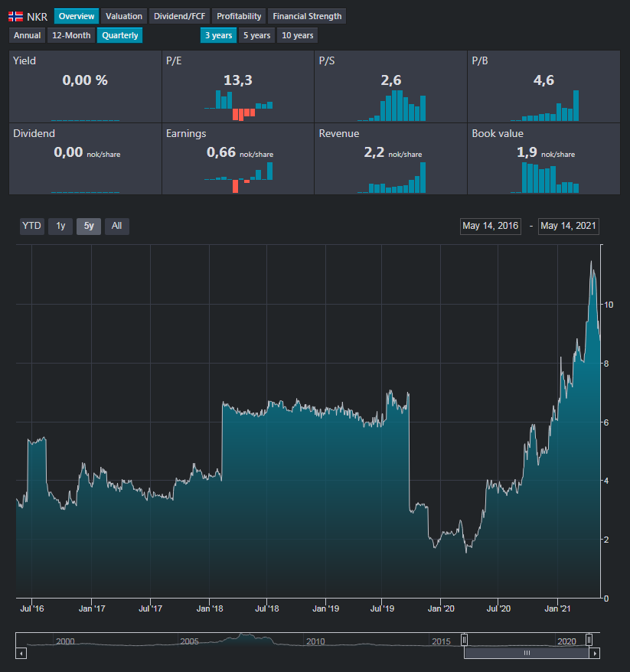Switch to the Valuation tab
The height and width of the screenshot is (672, 630).
(124, 16)
